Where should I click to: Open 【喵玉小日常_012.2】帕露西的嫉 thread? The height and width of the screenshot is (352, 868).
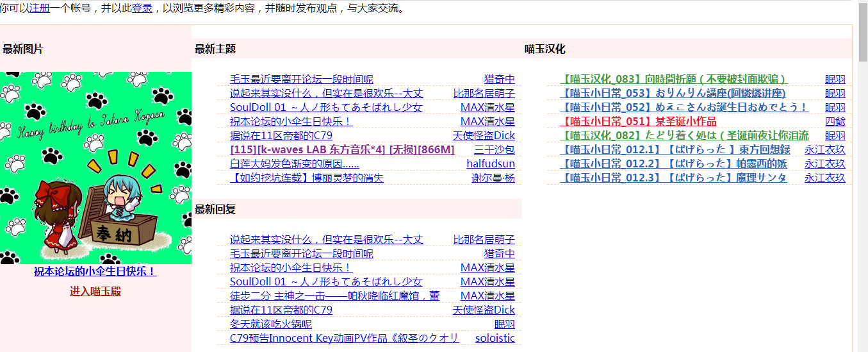coord(673,164)
